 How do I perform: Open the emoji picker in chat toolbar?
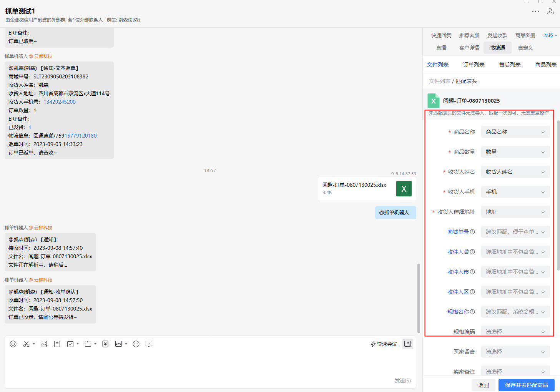coord(13,344)
